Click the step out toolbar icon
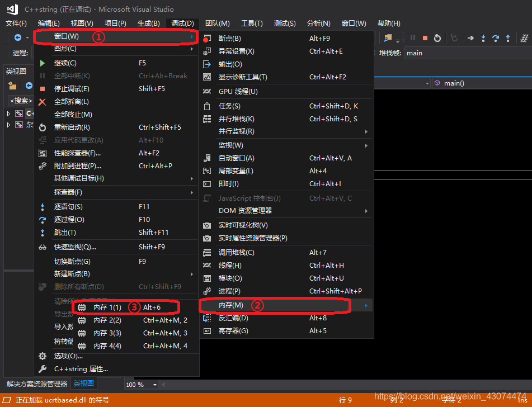The height and width of the screenshot is (407, 532). pyautogui.click(x=508, y=39)
